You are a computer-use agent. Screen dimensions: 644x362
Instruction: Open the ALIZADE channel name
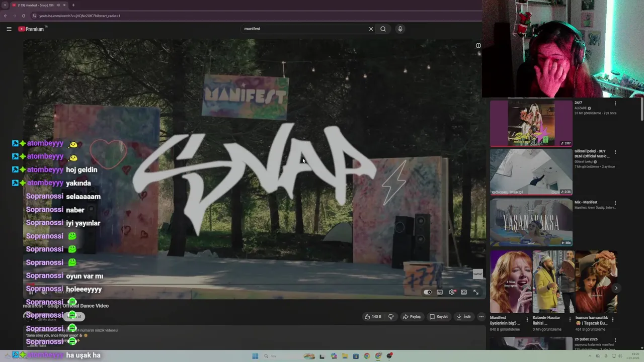pos(581,108)
